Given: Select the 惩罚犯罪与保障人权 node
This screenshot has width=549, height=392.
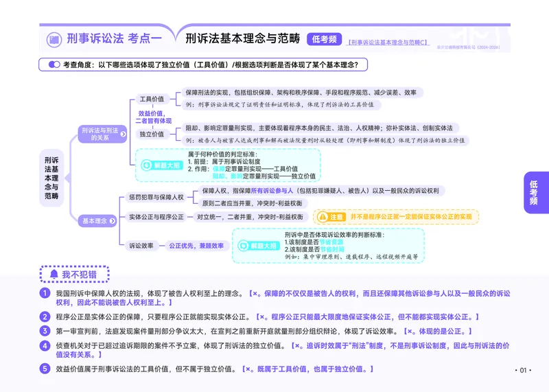Looking at the screenshot, I should (x=156, y=197).
